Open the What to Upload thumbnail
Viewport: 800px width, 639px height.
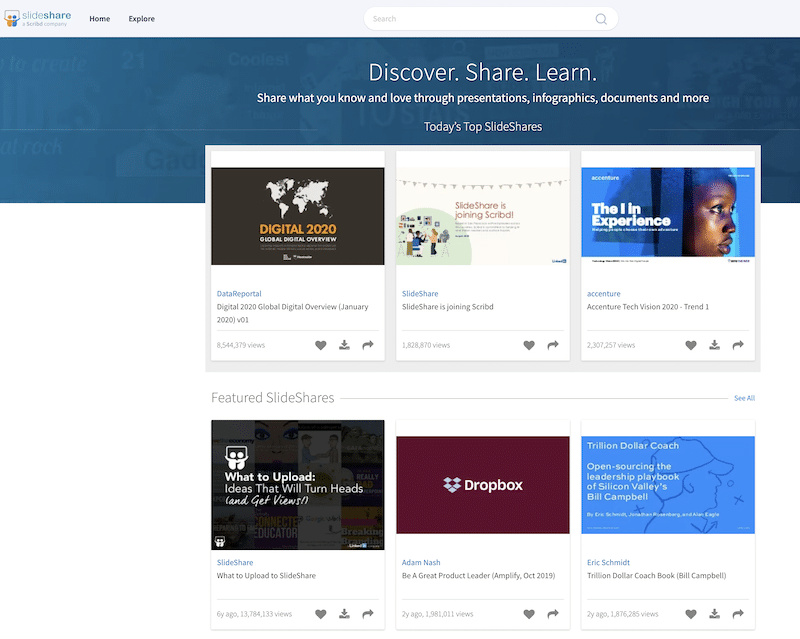click(298, 485)
